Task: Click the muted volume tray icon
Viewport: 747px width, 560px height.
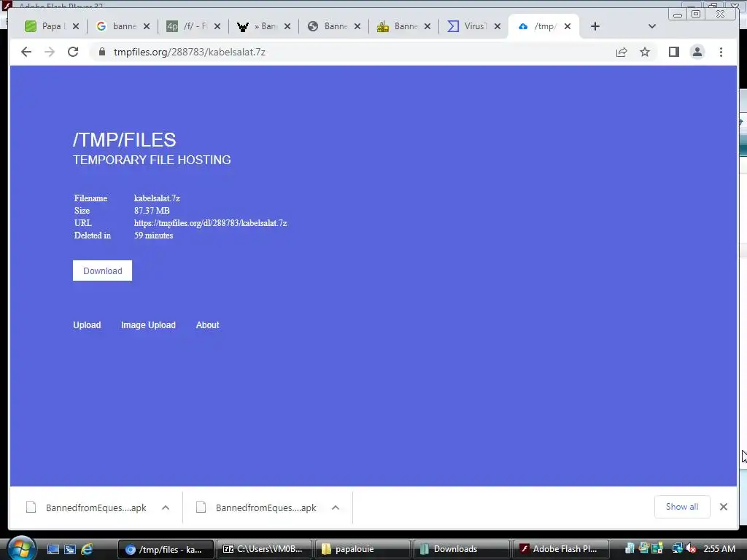Action: pyautogui.click(x=692, y=548)
